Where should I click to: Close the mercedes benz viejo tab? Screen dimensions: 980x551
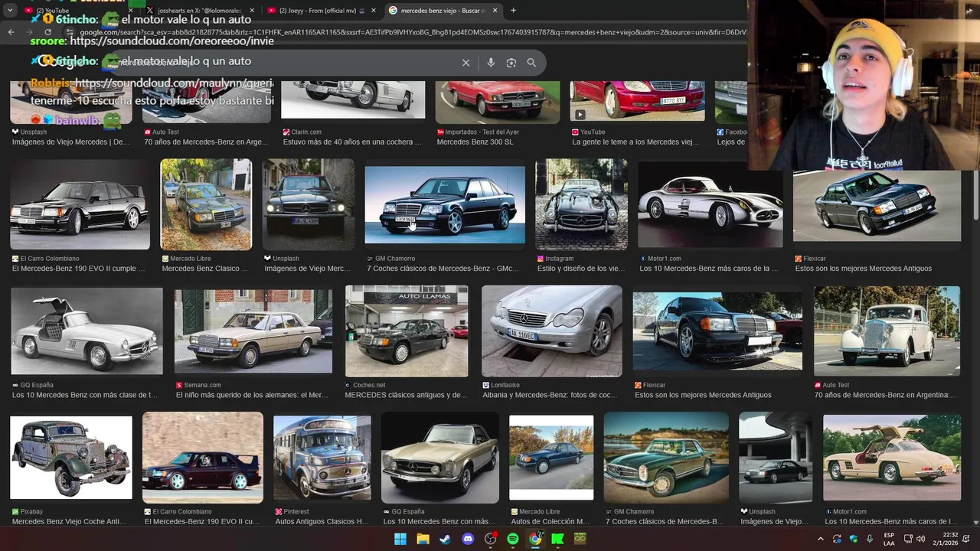point(495,11)
